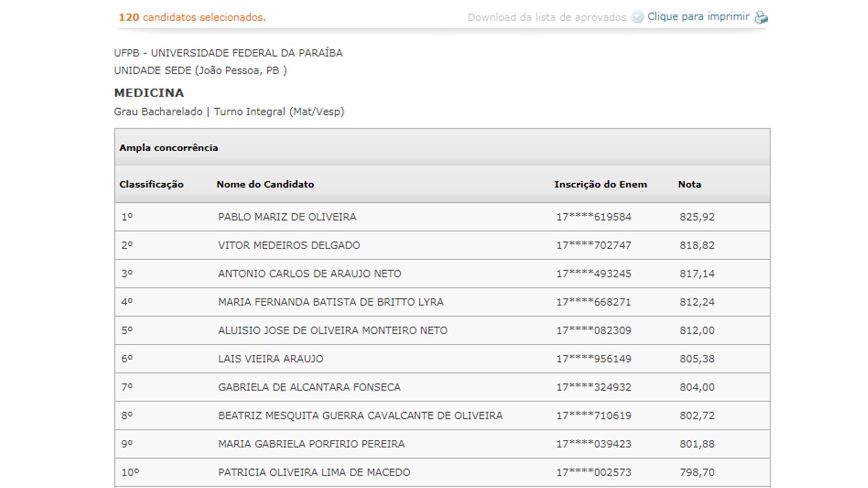The image size is (868, 488).
Task: Select row of Pablo Mariz de Oliveira
Action: [442, 217]
